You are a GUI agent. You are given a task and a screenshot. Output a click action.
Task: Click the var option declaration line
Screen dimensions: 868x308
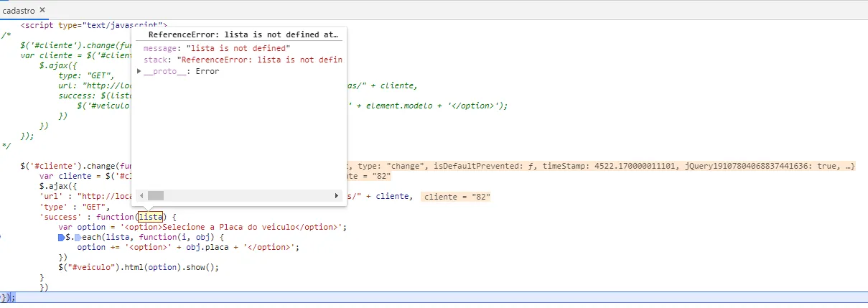coord(202,227)
